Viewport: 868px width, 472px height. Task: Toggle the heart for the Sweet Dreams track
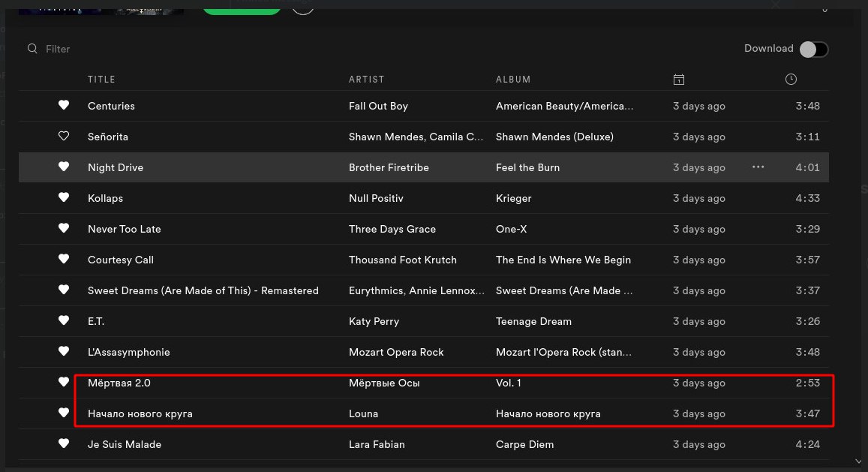[64, 290]
